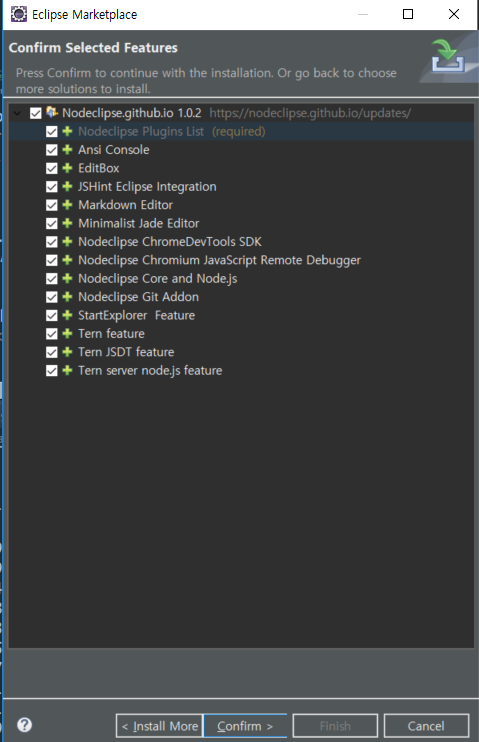Click the Install More button
Image resolution: width=479 pixels, height=742 pixels.
pos(160,726)
